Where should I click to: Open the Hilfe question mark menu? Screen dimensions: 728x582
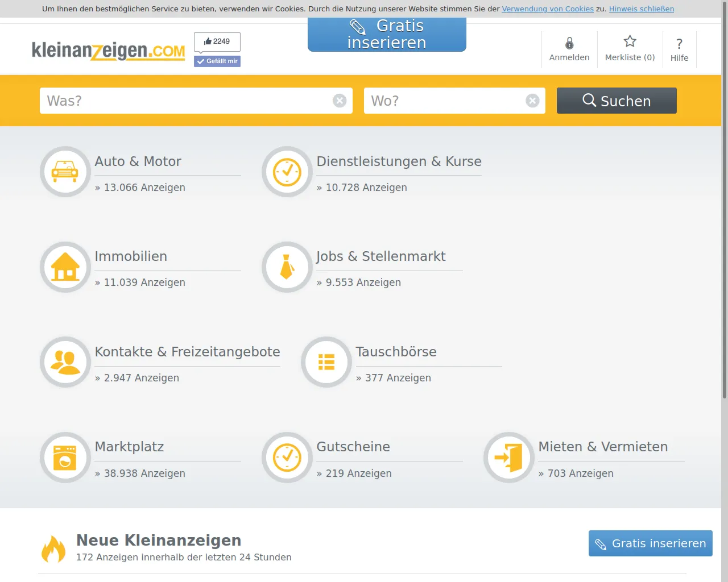(x=679, y=49)
